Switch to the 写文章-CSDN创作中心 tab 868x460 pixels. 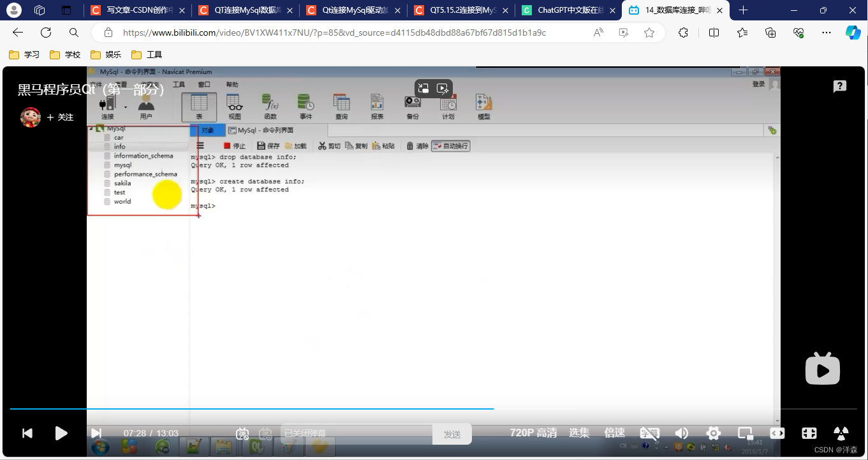pos(138,10)
